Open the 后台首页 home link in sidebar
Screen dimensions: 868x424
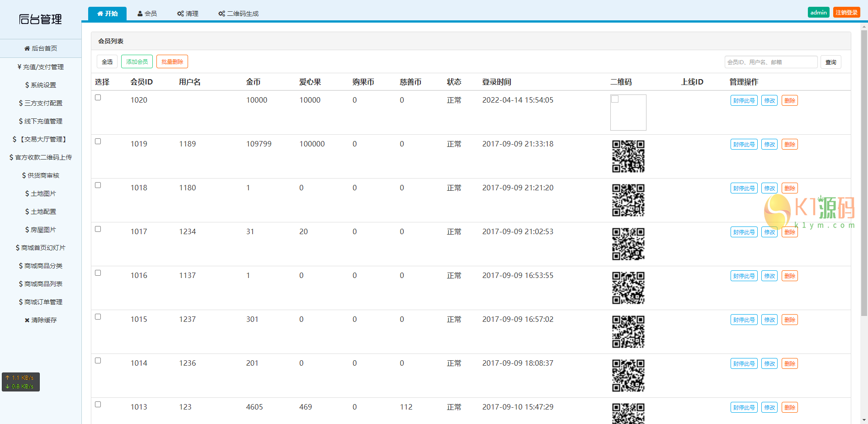click(x=41, y=48)
